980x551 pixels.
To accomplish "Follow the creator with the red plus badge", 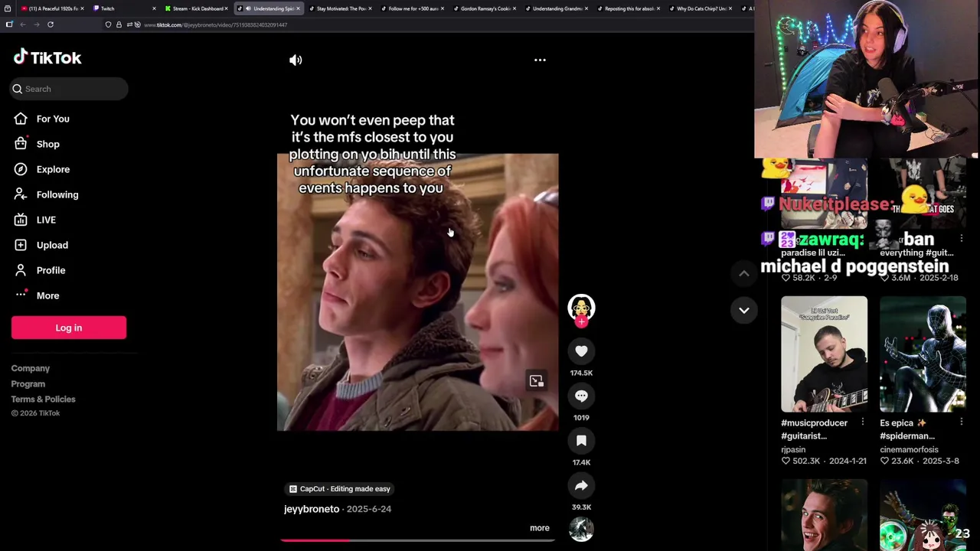I will 581,322.
